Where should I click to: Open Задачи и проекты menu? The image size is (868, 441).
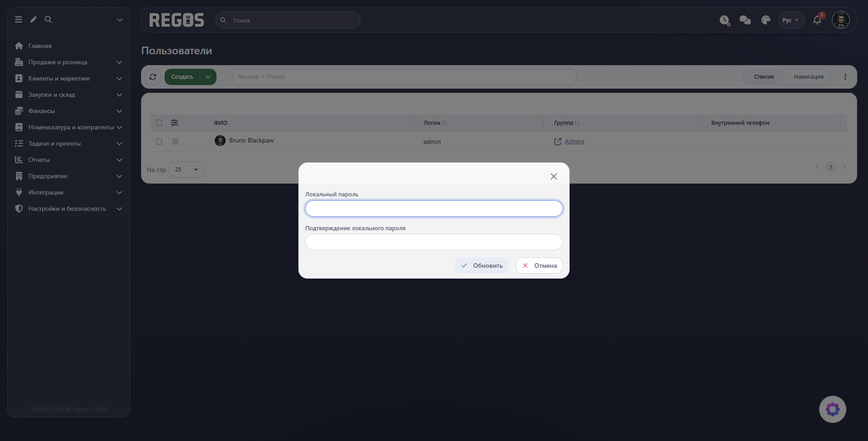point(69,143)
